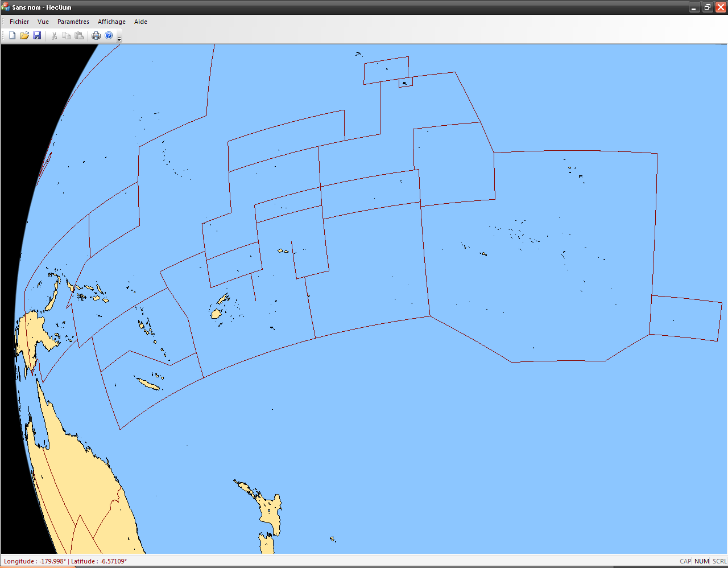This screenshot has width=728, height=568.
Task: Click the scissors cut icon
Action: (55, 36)
